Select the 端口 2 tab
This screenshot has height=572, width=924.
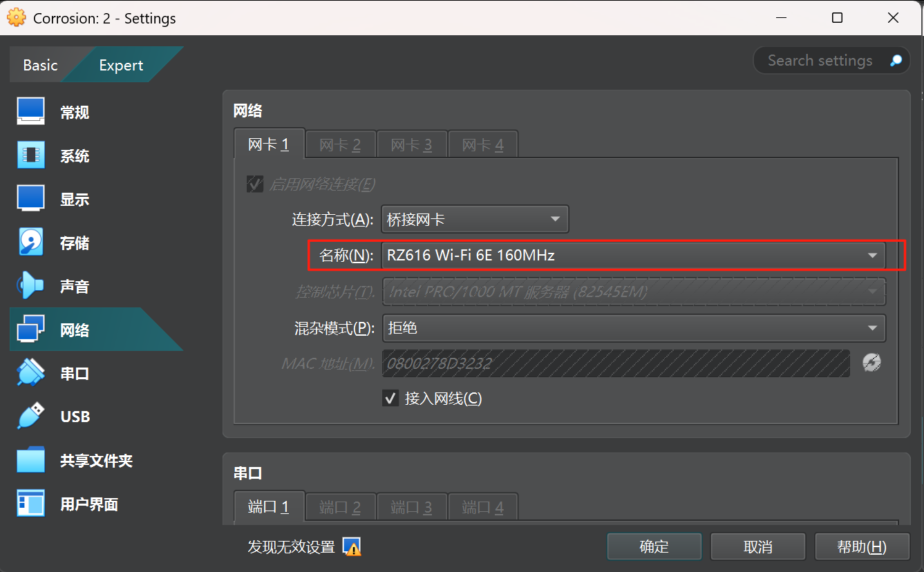click(x=340, y=508)
